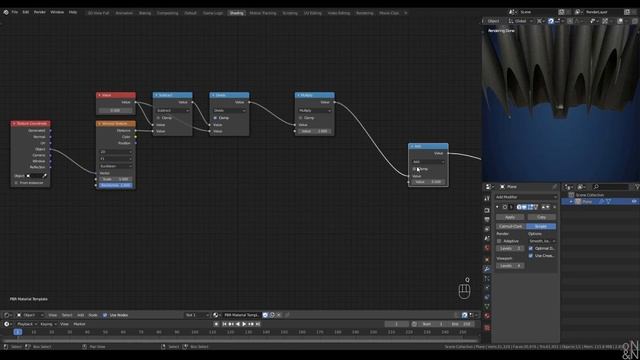This screenshot has width=640, height=360.
Task: Disable Clamp on the Divide node
Action: [x=216, y=118]
